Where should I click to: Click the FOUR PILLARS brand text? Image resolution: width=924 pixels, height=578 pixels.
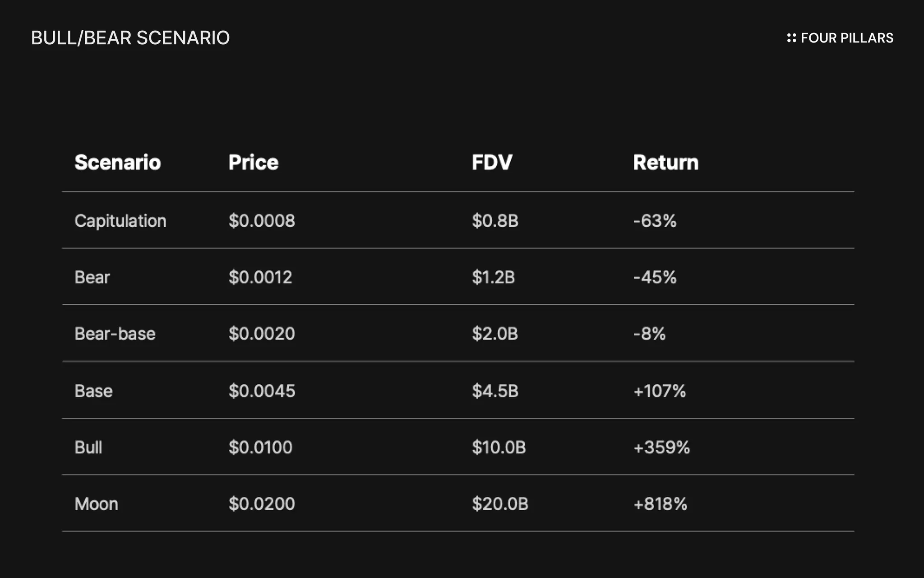(847, 38)
